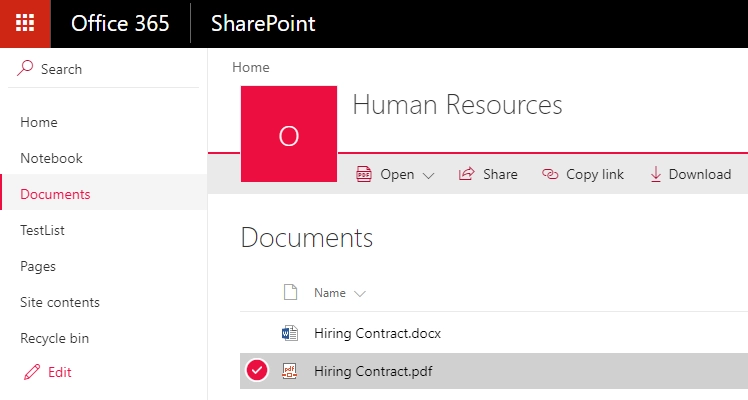
Task: Click Copy link in the command bar
Action: click(x=595, y=174)
